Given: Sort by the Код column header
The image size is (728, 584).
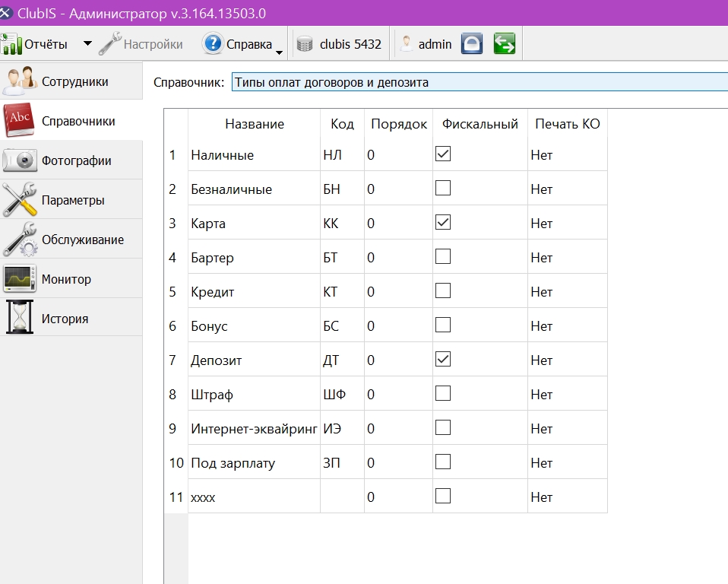Looking at the screenshot, I should (x=342, y=124).
